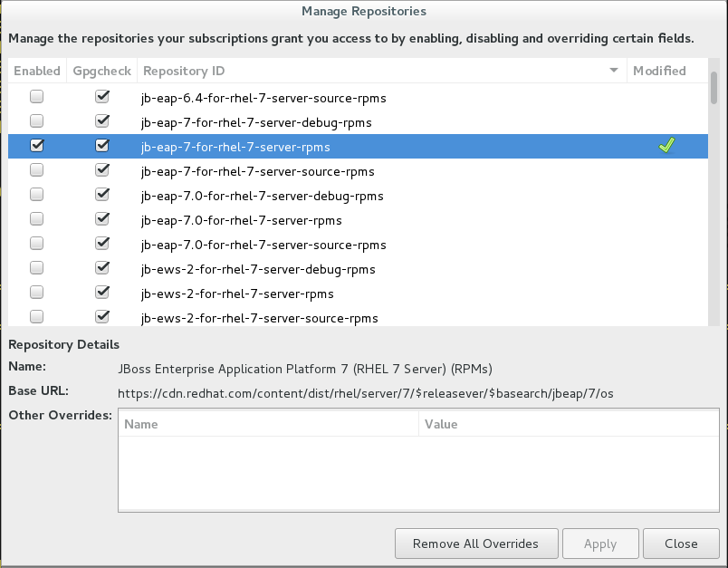Select the jb-eap-7.0-for-rhel-7-server-debug-rpms row
The height and width of the screenshot is (568, 728).
tap(263, 196)
